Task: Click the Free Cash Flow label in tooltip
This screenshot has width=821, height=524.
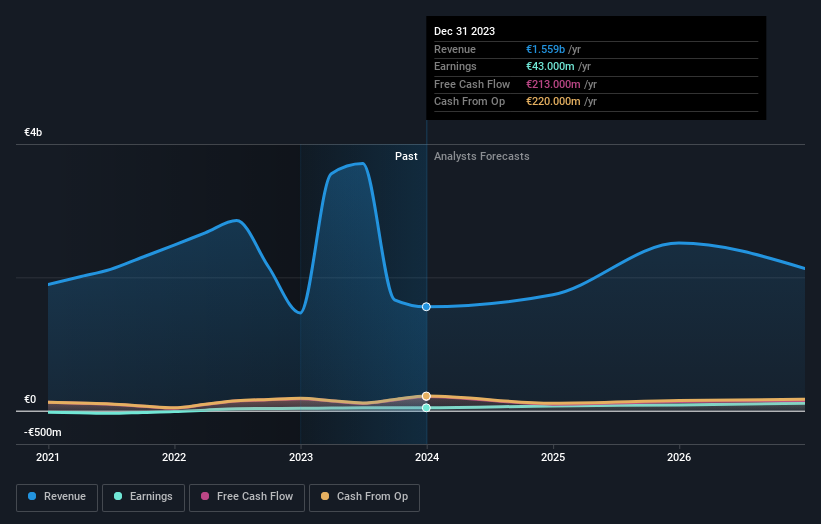Action: coord(472,84)
